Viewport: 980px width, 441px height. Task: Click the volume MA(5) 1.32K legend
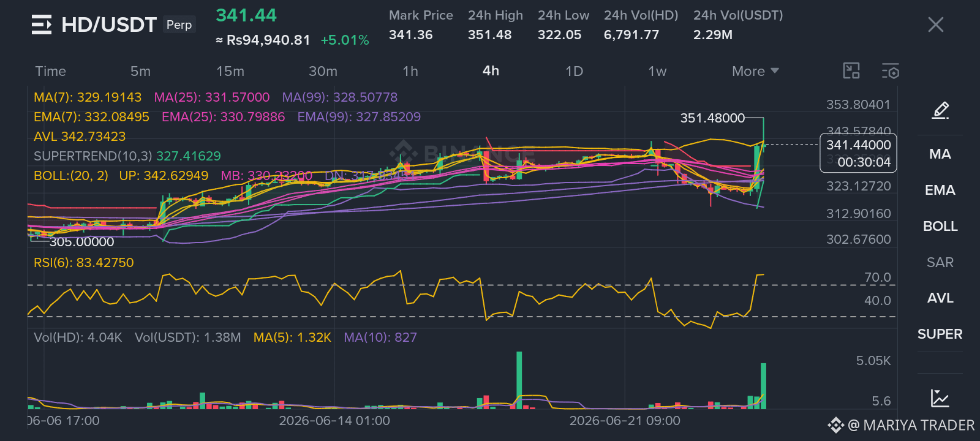[x=292, y=337]
